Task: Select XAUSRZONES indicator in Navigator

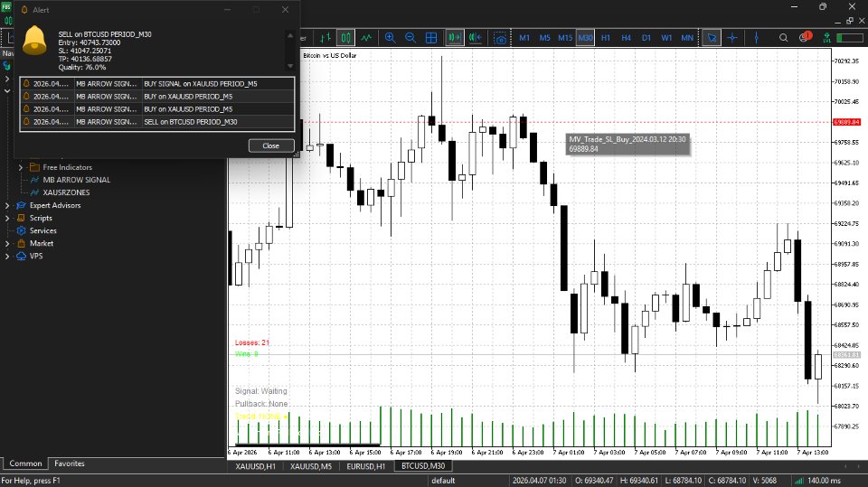Action: pos(66,192)
